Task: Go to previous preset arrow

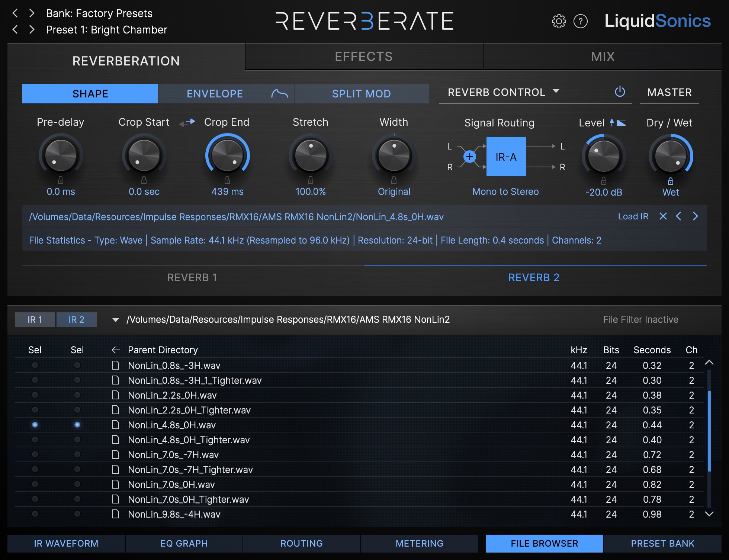Action: pyautogui.click(x=15, y=29)
